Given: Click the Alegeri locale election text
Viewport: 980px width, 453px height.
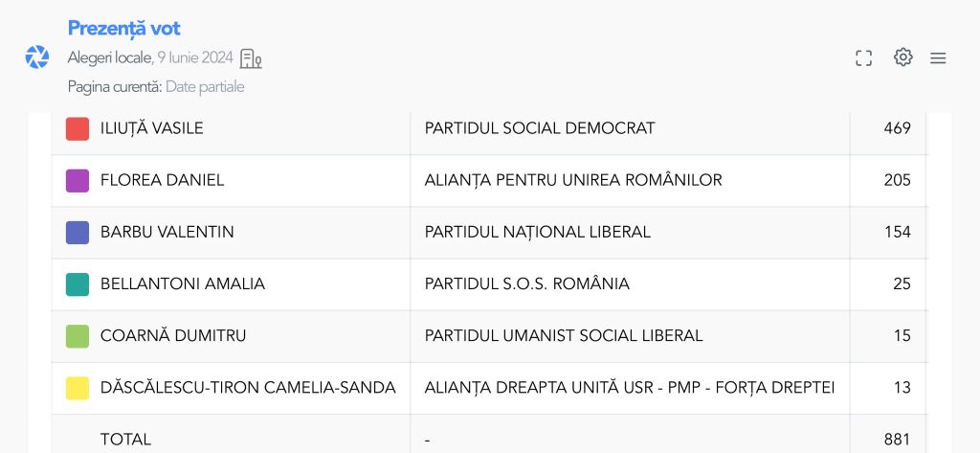Looking at the screenshot, I should 109,58.
